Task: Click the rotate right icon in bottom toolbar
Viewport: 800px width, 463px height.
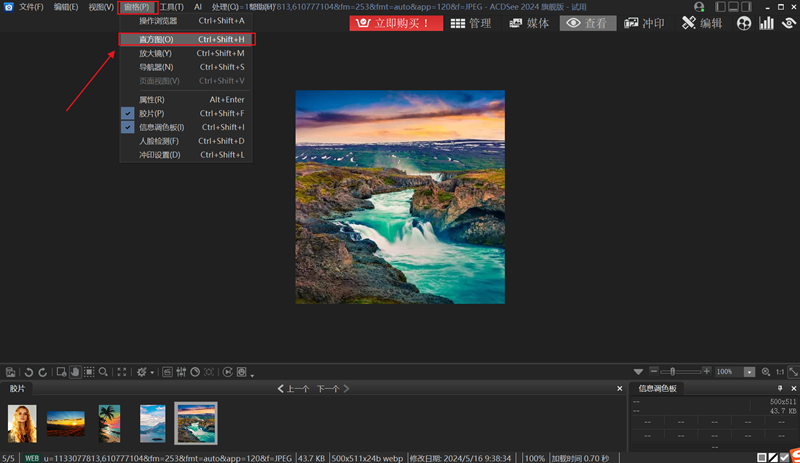Action: (x=43, y=372)
